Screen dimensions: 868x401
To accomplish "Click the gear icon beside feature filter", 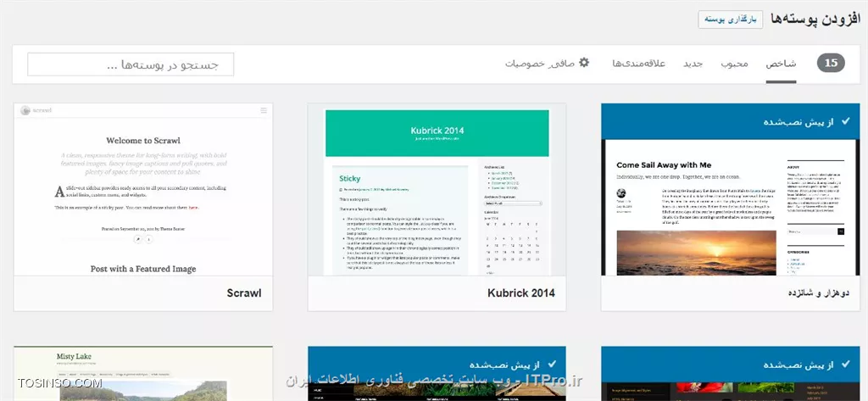I will [x=584, y=63].
